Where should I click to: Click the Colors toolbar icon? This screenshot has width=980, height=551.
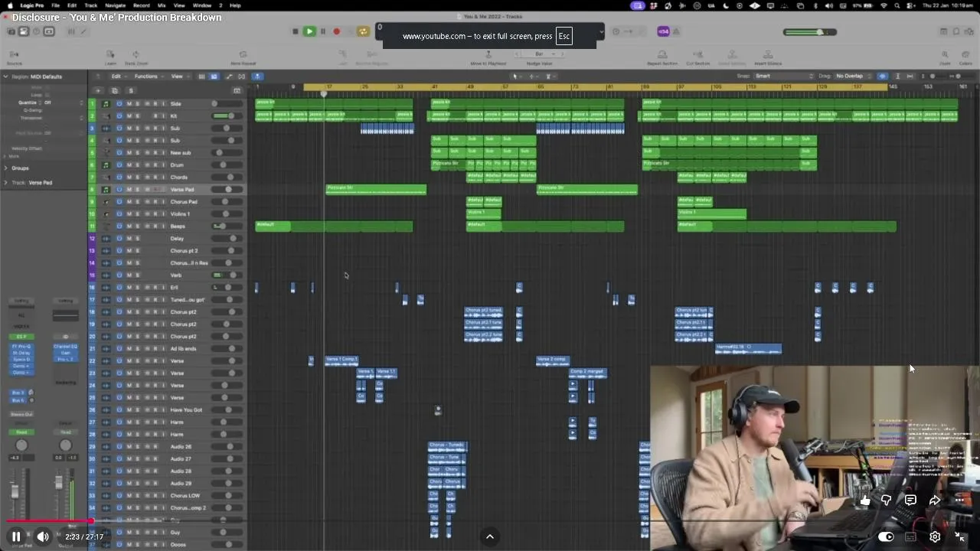pos(965,57)
